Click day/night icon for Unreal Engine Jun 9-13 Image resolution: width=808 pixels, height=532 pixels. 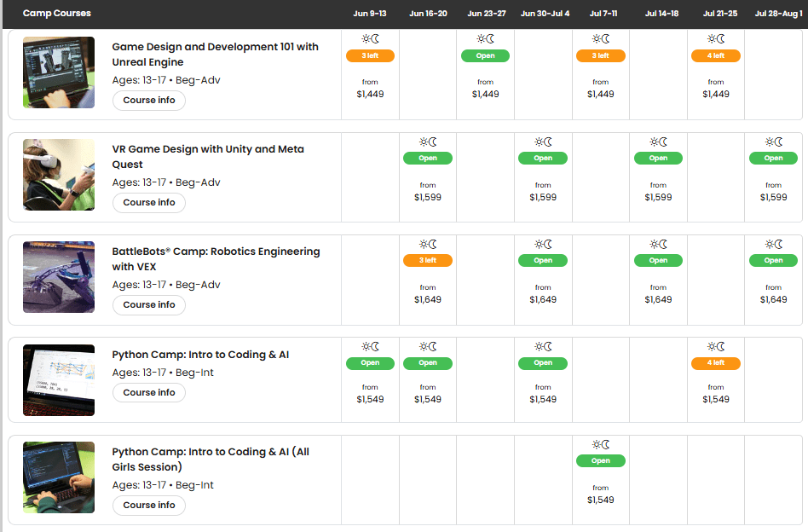(370, 39)
